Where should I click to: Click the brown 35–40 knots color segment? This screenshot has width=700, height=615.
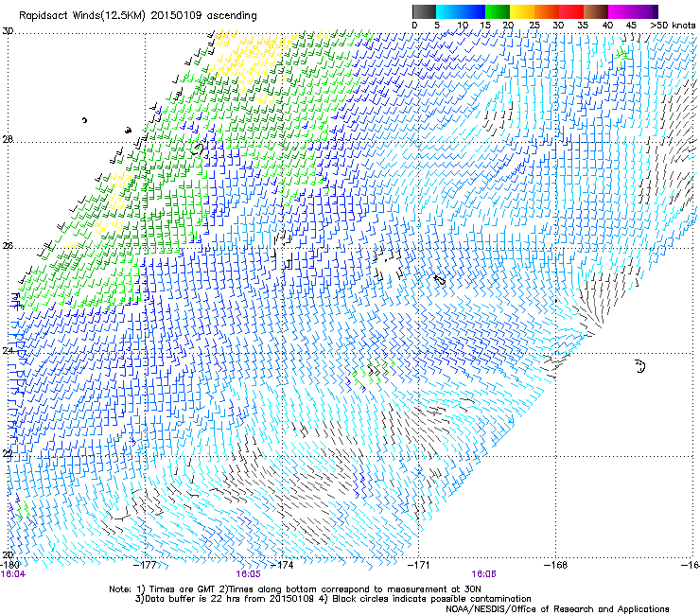tap(596, 11)
